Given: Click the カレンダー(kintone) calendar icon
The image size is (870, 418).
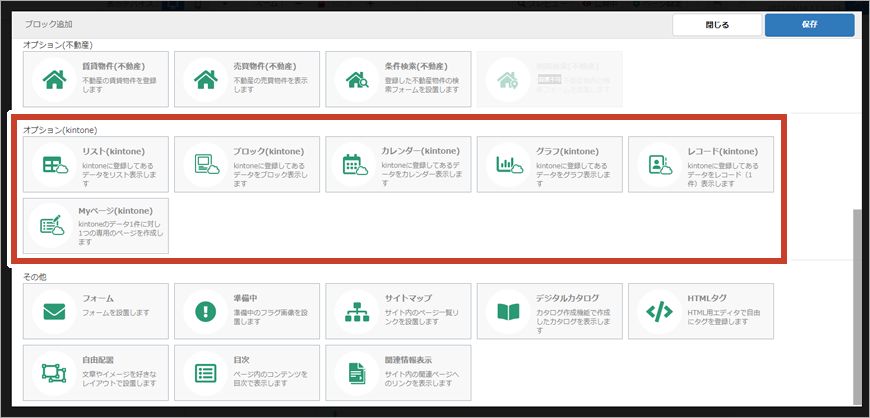Looking at the screenshot, I should point(356,165).
